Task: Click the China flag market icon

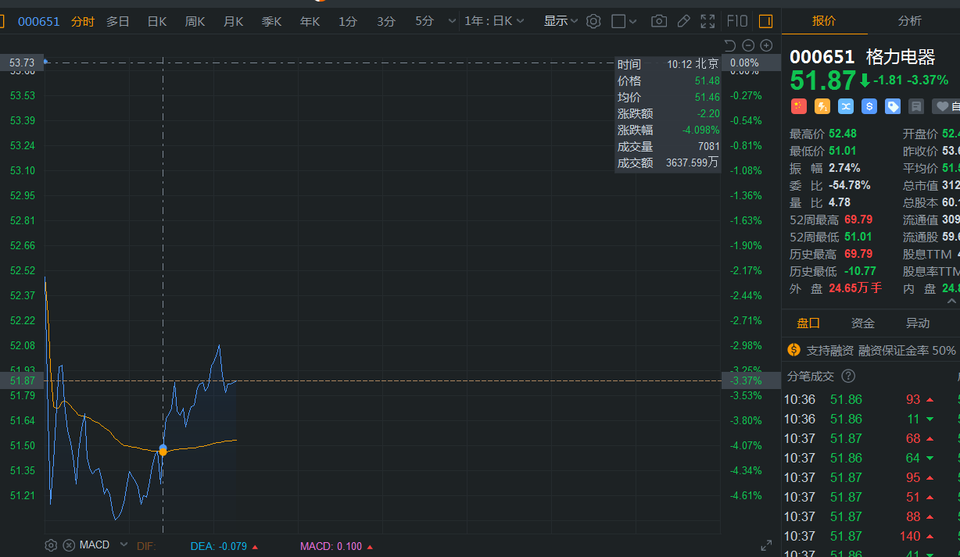Action: coord(798,107)
